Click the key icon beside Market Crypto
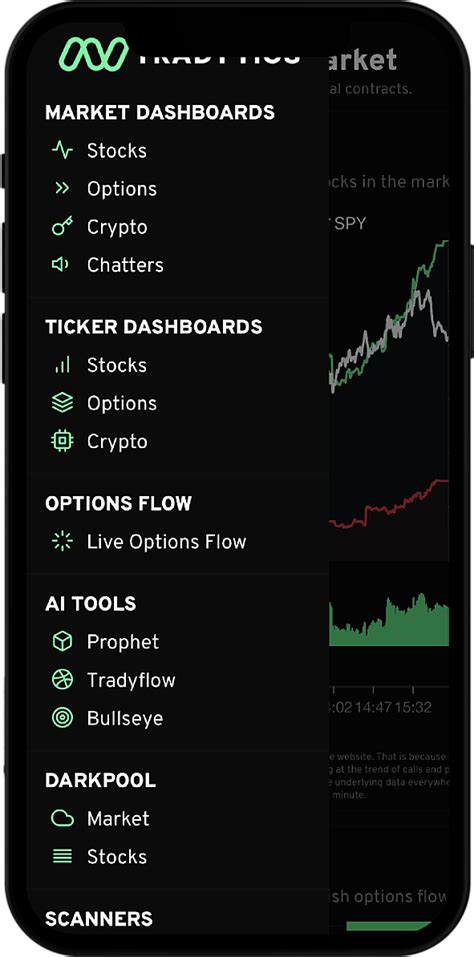474x957 pixels. pyautogui.click(x=62, y=226)
